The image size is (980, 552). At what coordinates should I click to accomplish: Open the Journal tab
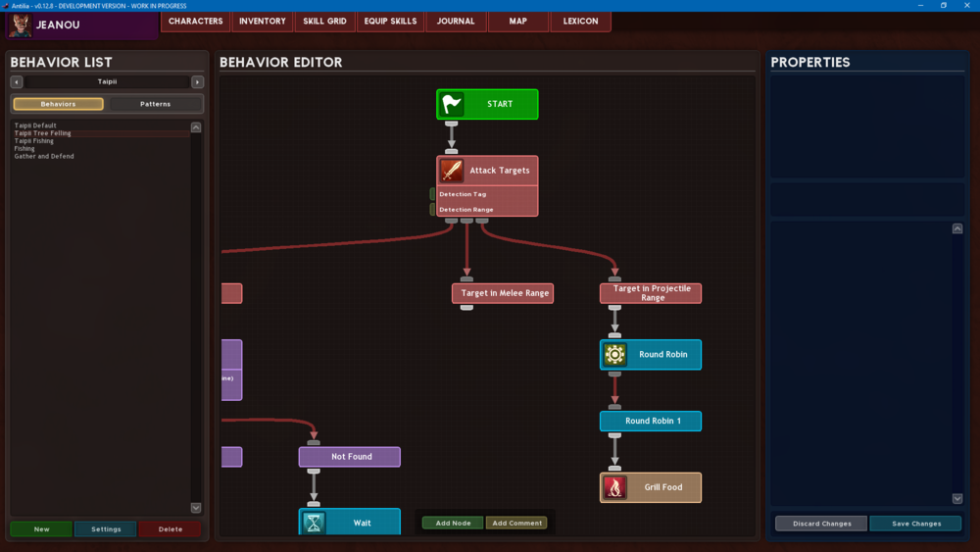(456, 22)
